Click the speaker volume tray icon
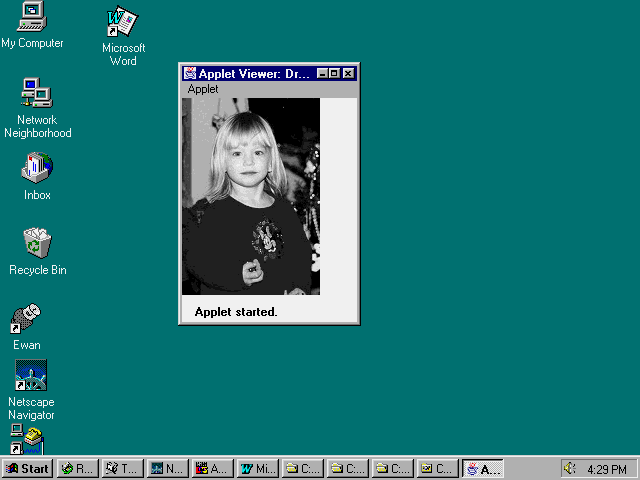The image size is (640, 480). [x=569, y=469]
